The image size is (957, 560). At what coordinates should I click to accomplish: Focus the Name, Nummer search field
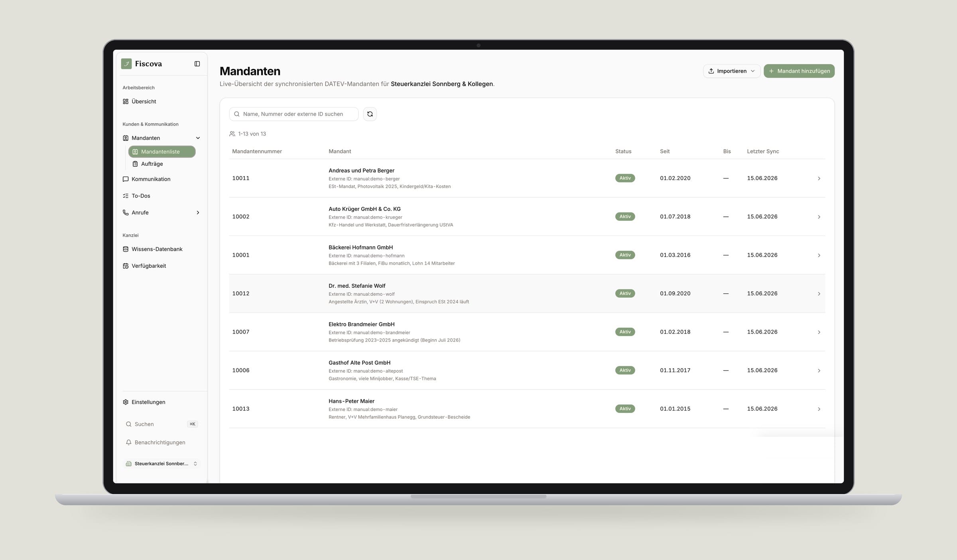[294, 114]
